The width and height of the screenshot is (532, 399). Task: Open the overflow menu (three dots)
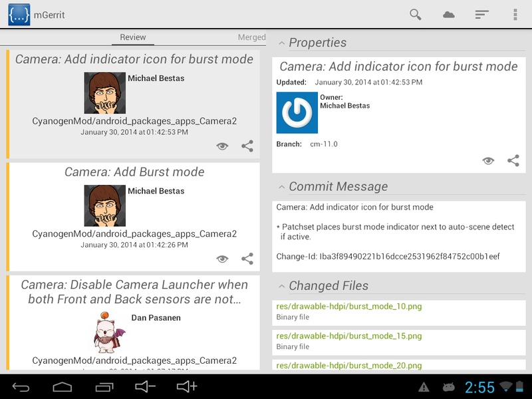click(x=515, y=15)
